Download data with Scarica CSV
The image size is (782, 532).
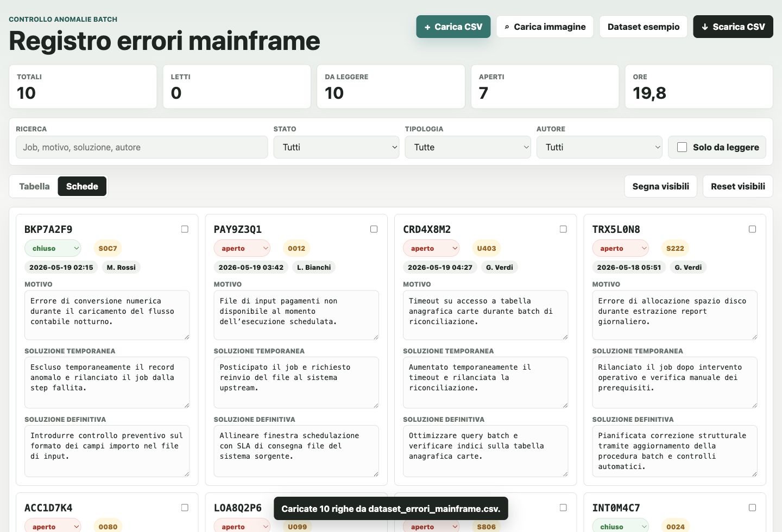(x=733, y=27)
